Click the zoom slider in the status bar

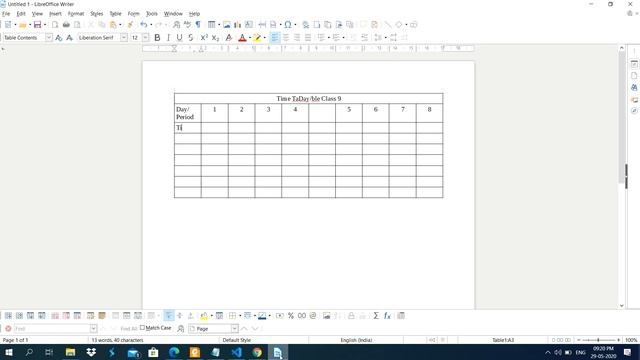598,340
